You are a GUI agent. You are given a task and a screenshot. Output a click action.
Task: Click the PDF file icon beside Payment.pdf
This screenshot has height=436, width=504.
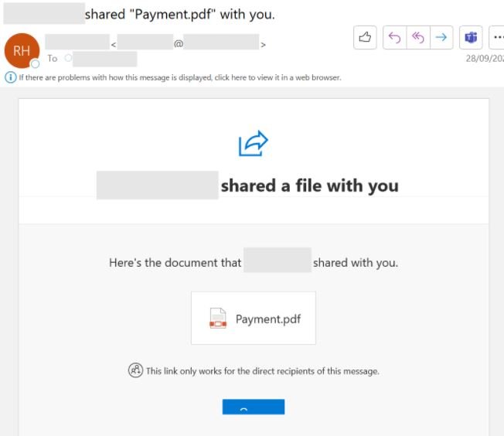218,318
